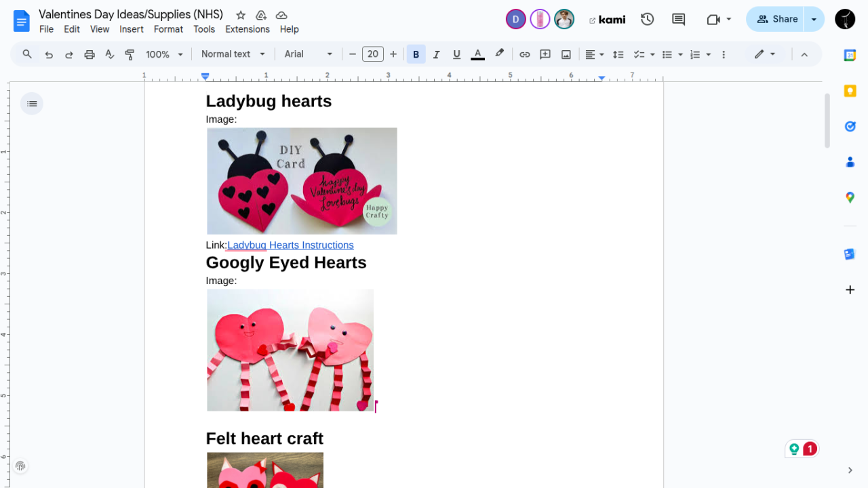
Task: Decrease the font size
Action: click(x=352, y=54)
